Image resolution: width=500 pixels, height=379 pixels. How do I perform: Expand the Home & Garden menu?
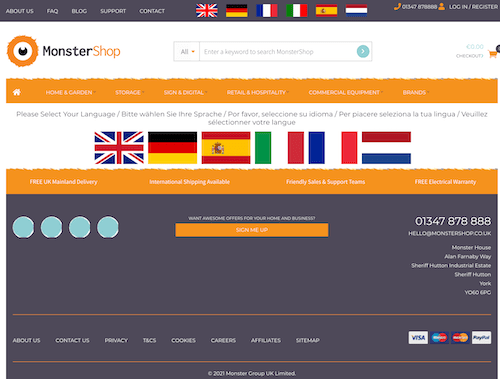point(71,92)
